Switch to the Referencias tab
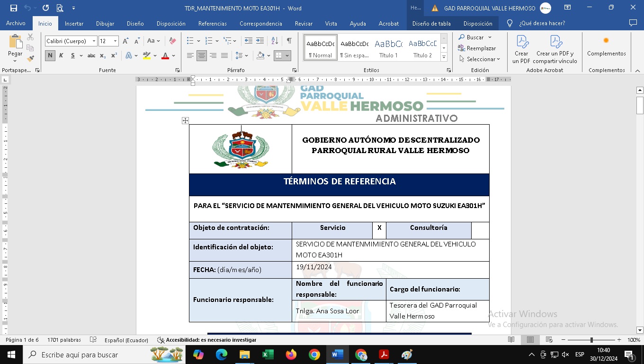 tap(212, 23)
